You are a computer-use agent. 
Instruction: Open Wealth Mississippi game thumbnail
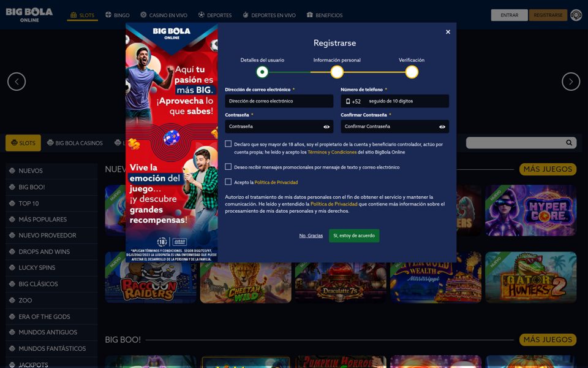coord(435,282)
